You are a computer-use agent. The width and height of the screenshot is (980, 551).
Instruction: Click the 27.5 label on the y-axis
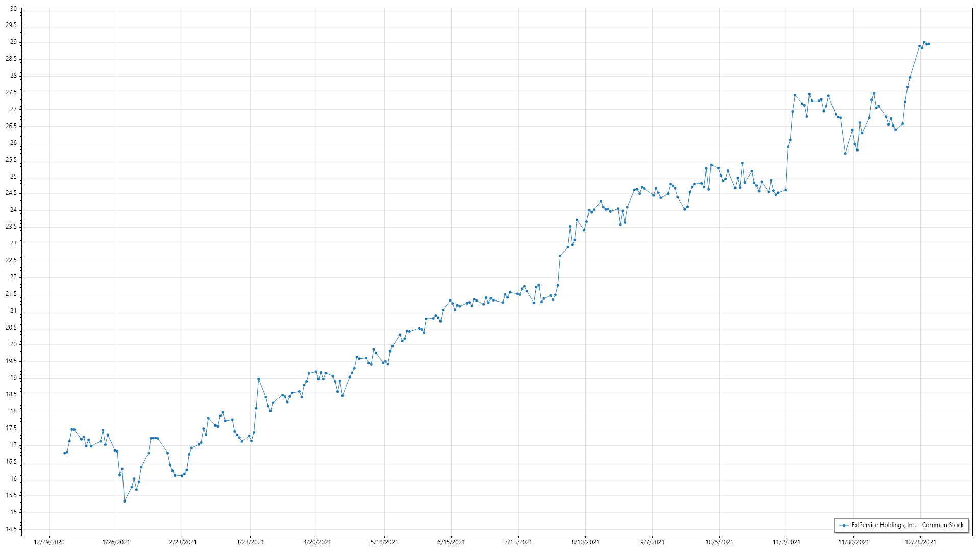coord(11,92)
